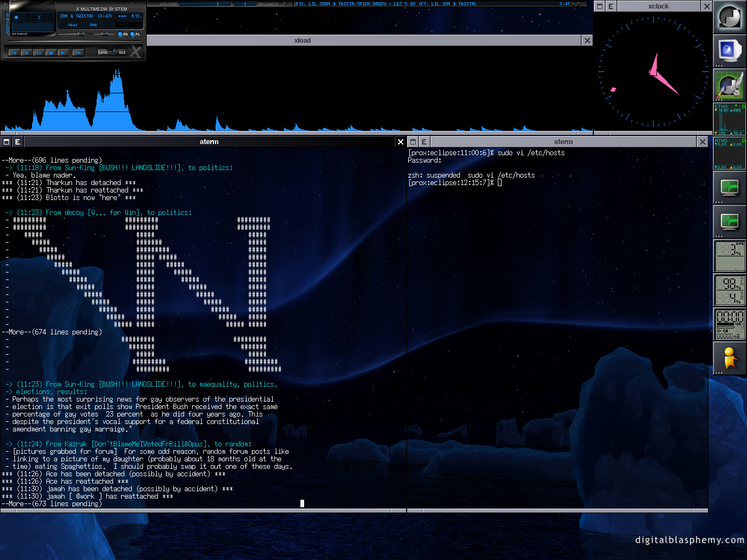Image resolution: width=747 pixels, height=560 pixels.
Task: Close the right aterm window
Action: coord(703,142)
